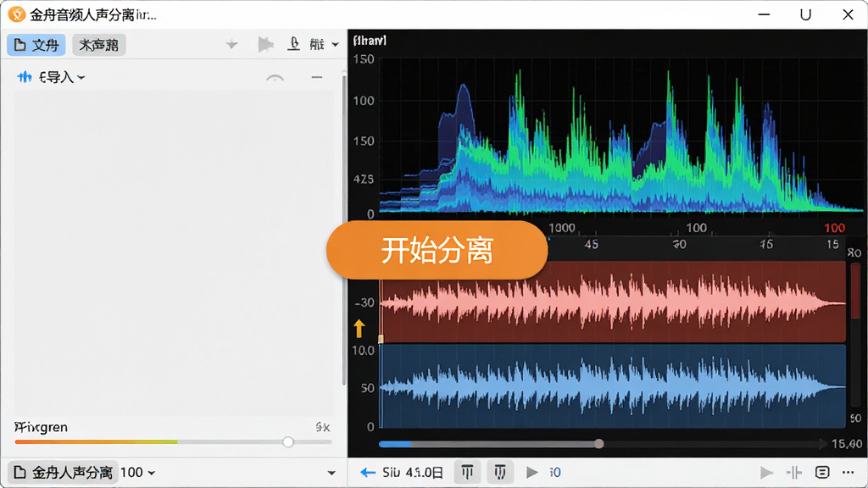Image resolution: width=868 pixels, height=488 pixels.
Task: Click the orange 开始分离 button
Action: 437,250
